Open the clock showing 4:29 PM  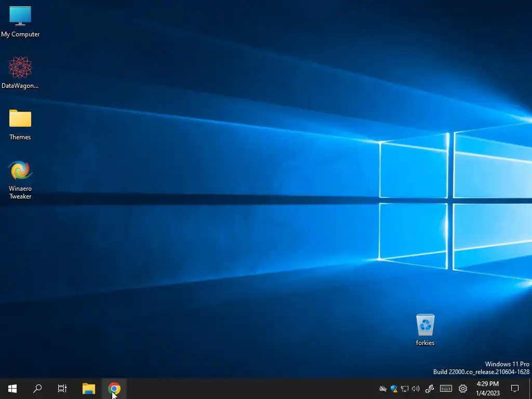click(487, 389)
